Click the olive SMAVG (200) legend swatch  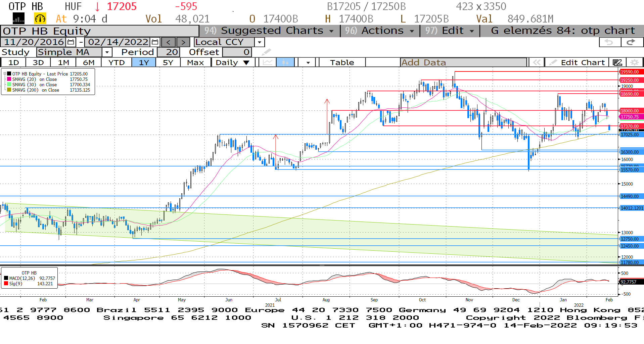(x=9, y=90)
